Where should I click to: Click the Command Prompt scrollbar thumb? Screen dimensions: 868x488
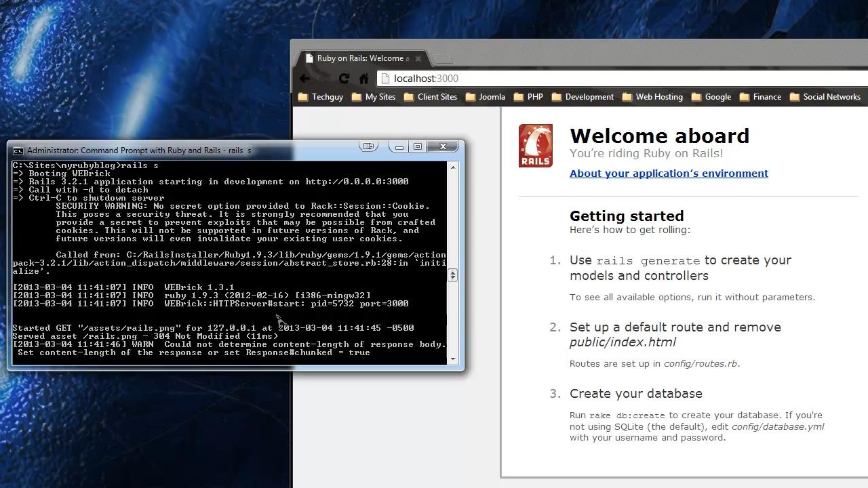point(453,274)
